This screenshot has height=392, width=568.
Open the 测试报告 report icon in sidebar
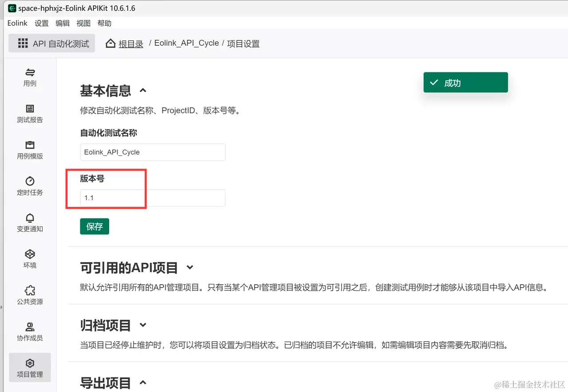point(30,109)
